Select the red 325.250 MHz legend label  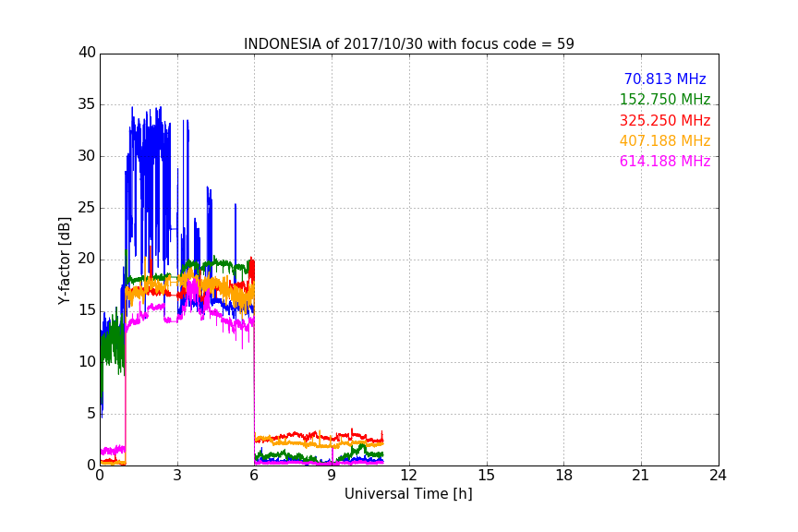(665, 121)
